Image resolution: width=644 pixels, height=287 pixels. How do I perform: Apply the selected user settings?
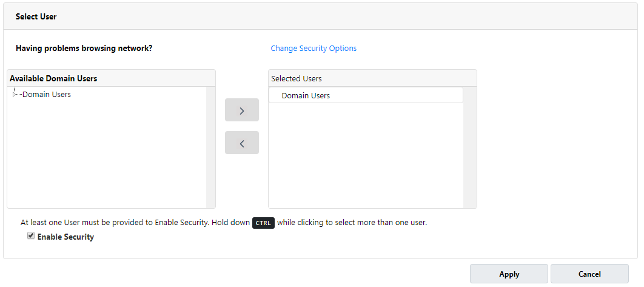click(x=509, y=274)
